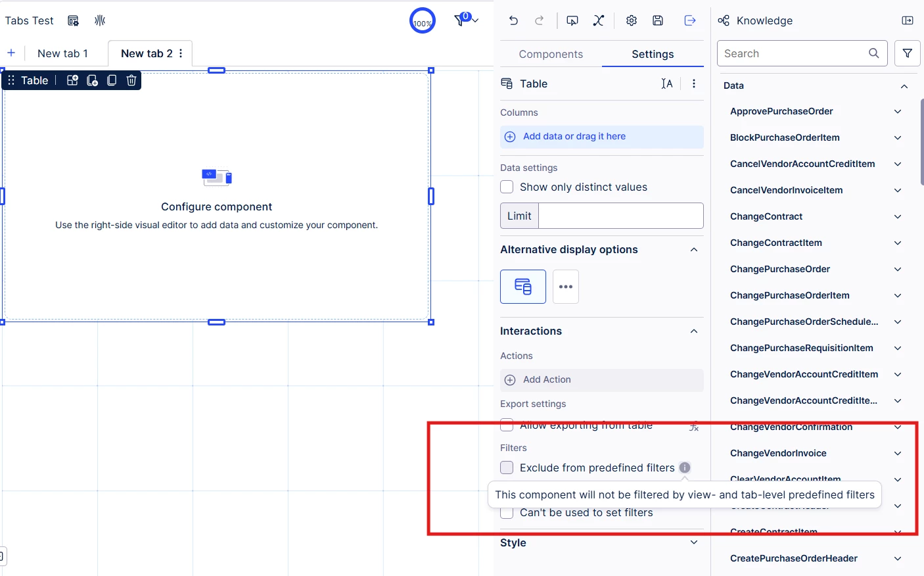Click the waveform icon next to Tabs Test
924x576 pixels.
coord(100,21)
